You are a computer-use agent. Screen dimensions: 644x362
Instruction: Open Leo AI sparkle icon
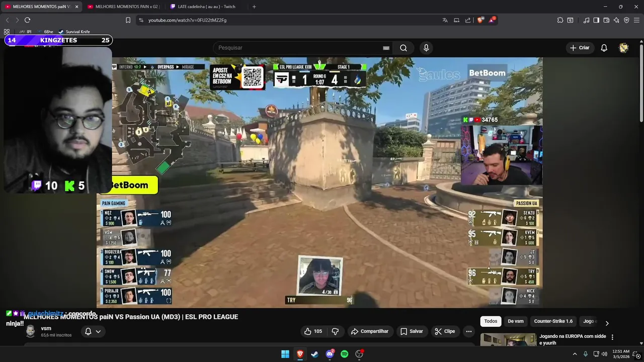(616, 20)
